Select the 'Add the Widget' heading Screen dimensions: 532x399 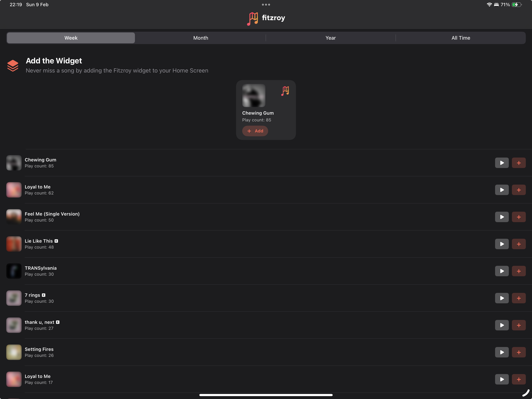click(x=54, y=61)
